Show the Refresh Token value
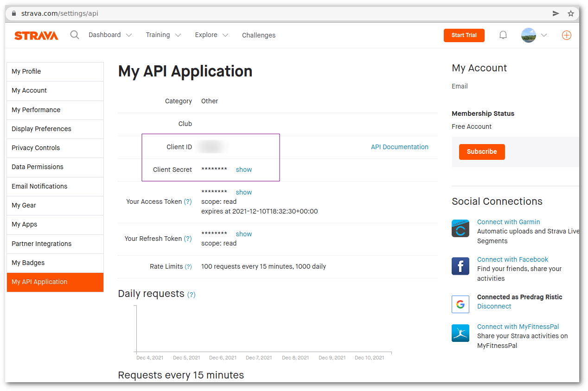The height and width of the screenshot is (391, 588). pyautogui.click(x=244, y=234)
